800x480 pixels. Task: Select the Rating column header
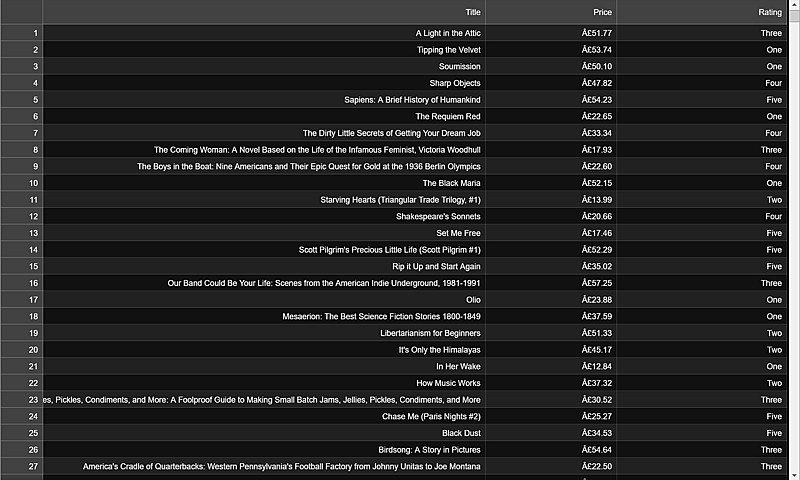702,12
